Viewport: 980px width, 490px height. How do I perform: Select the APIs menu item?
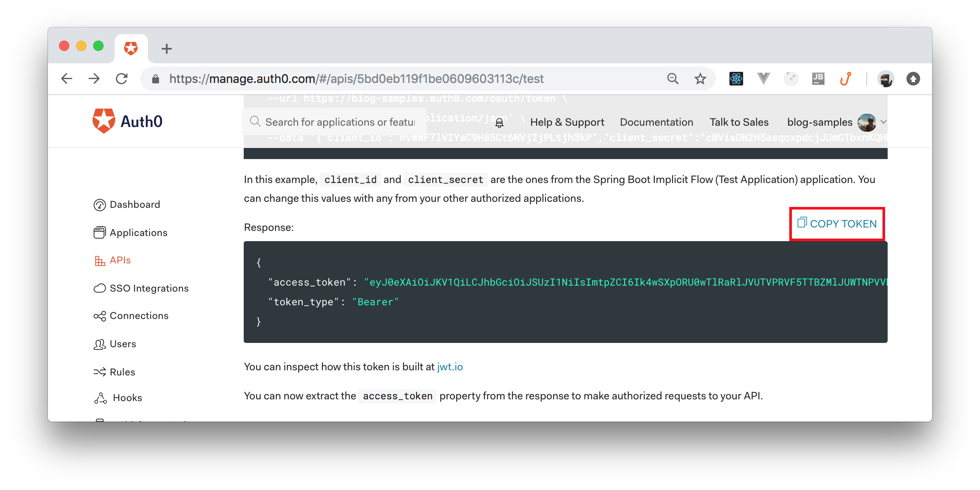tap(119, 261)
